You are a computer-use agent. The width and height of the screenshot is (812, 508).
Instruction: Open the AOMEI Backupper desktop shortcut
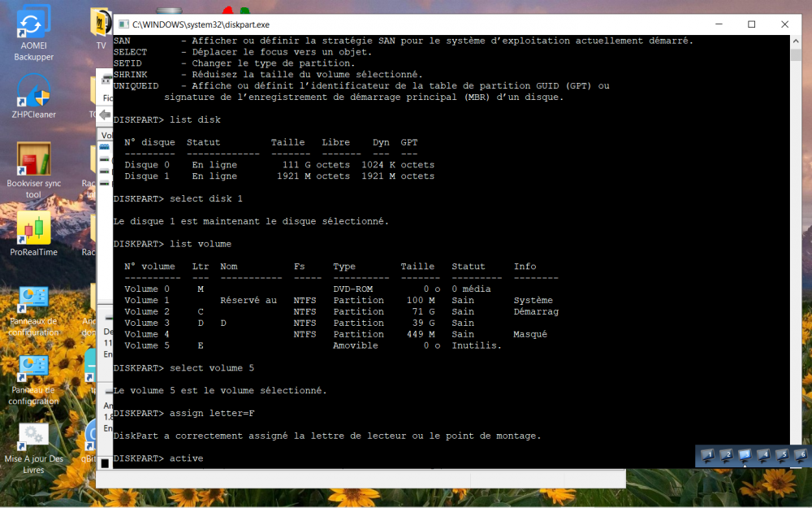[x=33, y=33]
